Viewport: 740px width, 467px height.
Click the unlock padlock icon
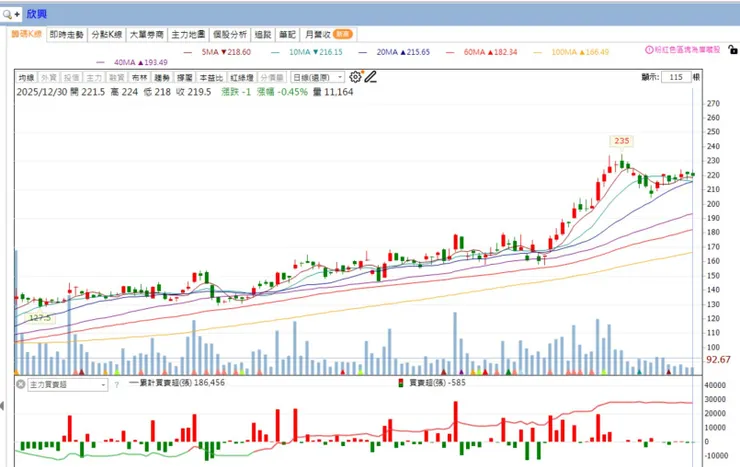pos(732,50)
